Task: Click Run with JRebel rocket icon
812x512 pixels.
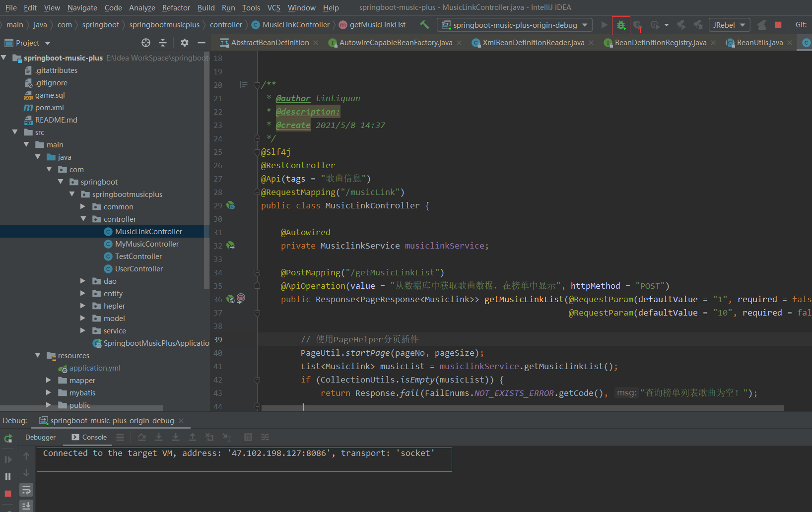Action: [681, 25]
